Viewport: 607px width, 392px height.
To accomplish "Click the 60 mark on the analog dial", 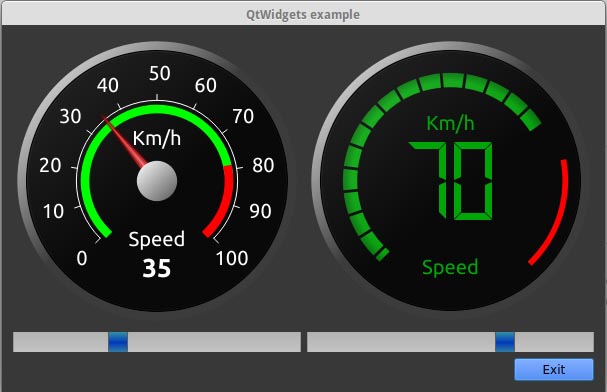I will click(x=206, y=85).
